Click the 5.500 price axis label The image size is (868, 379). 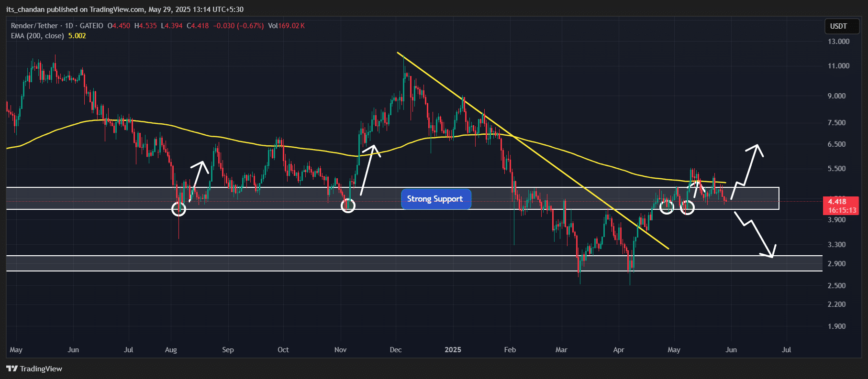point(836,169)
